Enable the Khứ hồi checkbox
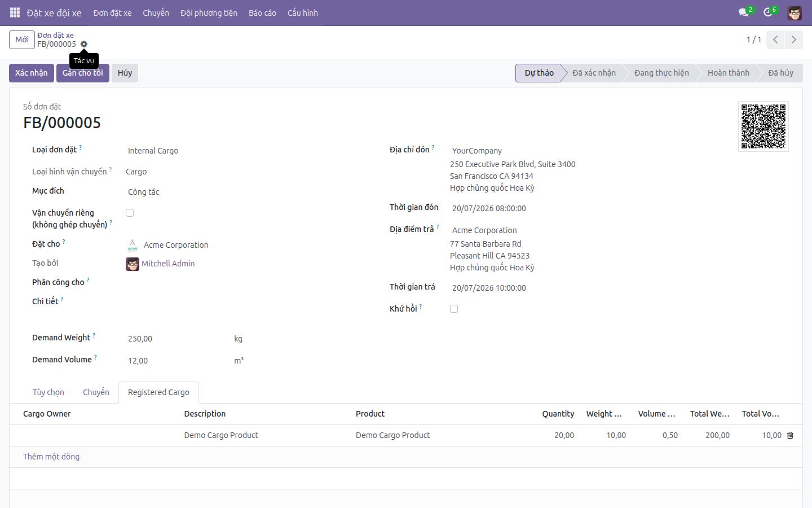This screenshot has width=812, height=508. [x=454, y=309]
